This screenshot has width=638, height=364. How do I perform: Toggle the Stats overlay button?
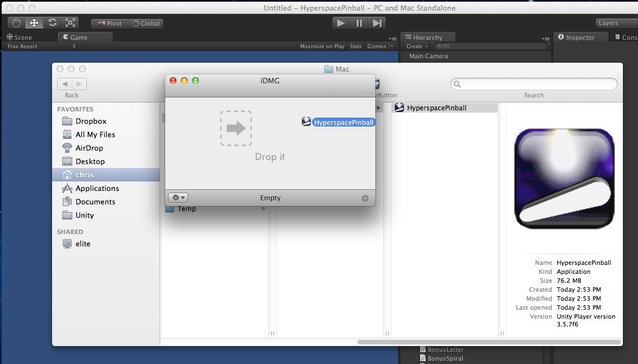click(356, 46)
